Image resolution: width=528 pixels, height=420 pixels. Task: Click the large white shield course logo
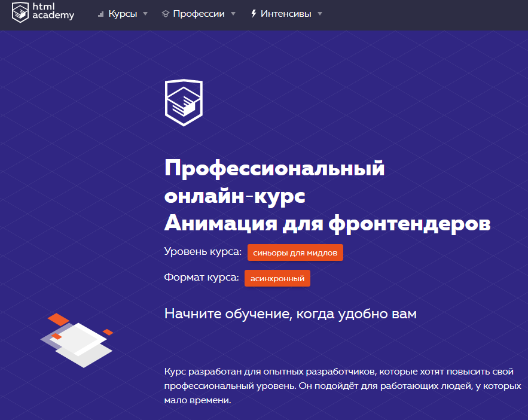[x=184, y=102]
